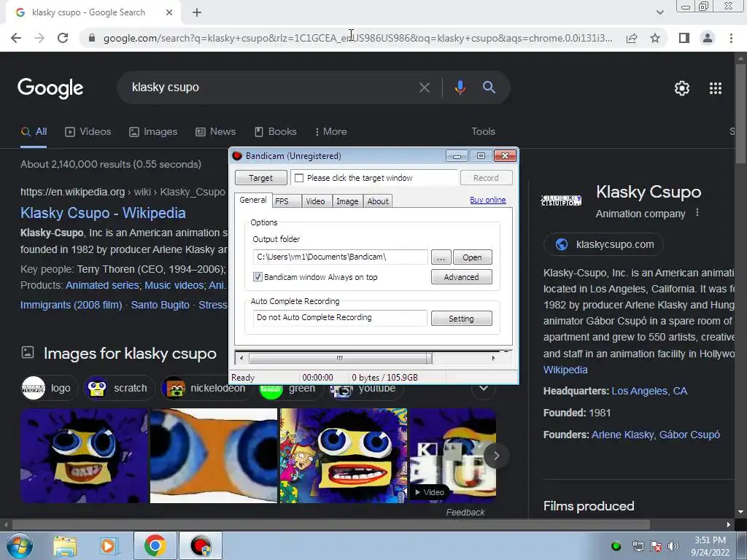Select the All results tab

[x=34, y=132]
